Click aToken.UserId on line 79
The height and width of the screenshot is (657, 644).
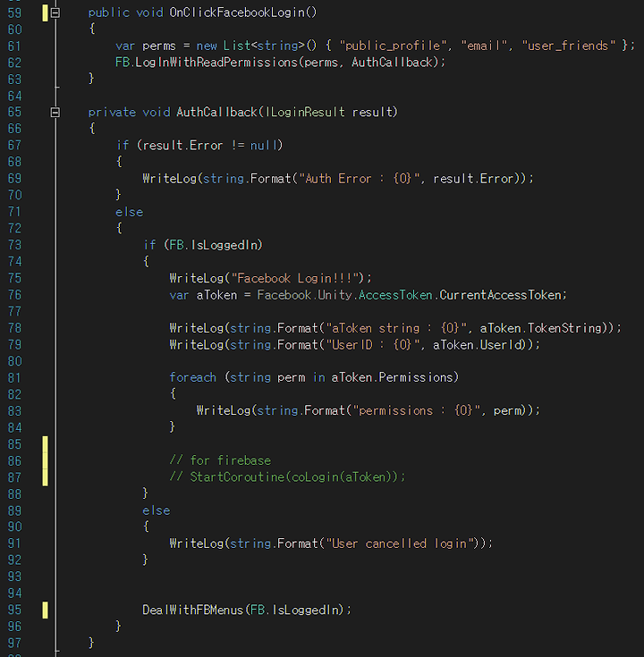coord(477,345)
